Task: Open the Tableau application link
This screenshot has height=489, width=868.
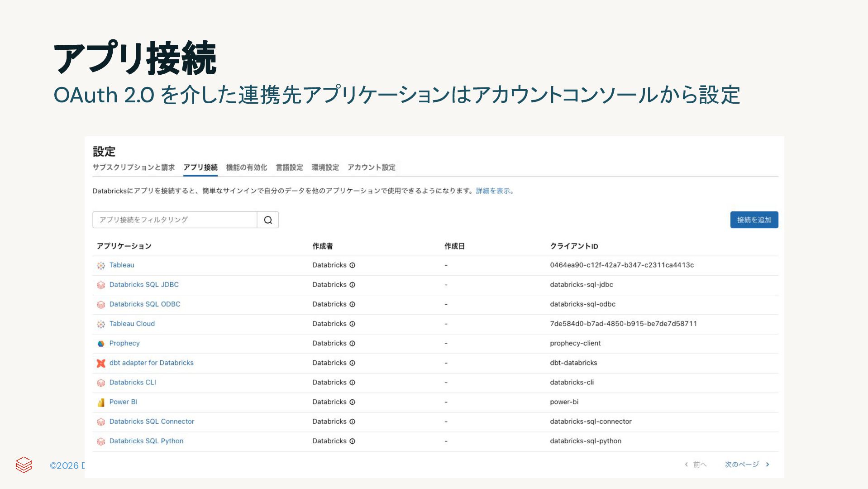Action: tap(122, 265)
